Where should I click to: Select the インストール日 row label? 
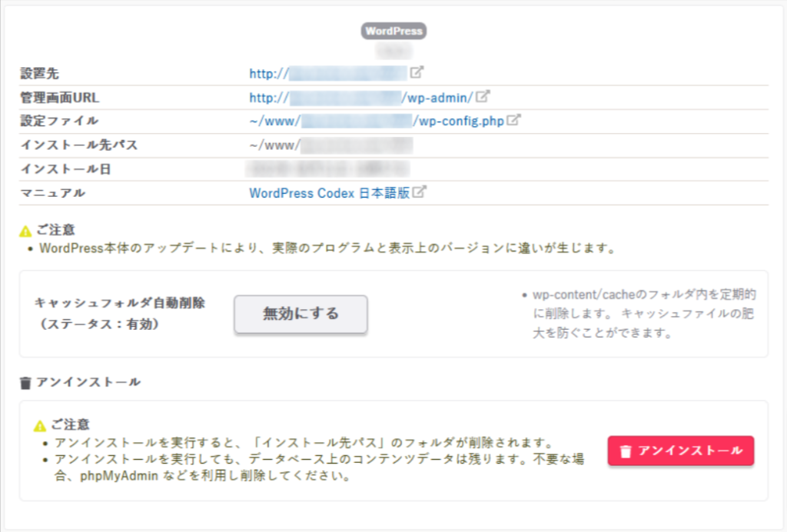click(65, 169)
